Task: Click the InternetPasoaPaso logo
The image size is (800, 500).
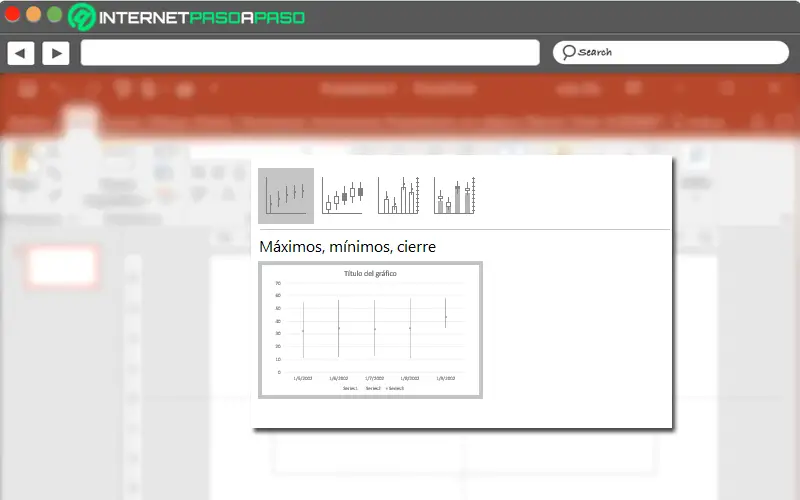Action: (187, 17)
